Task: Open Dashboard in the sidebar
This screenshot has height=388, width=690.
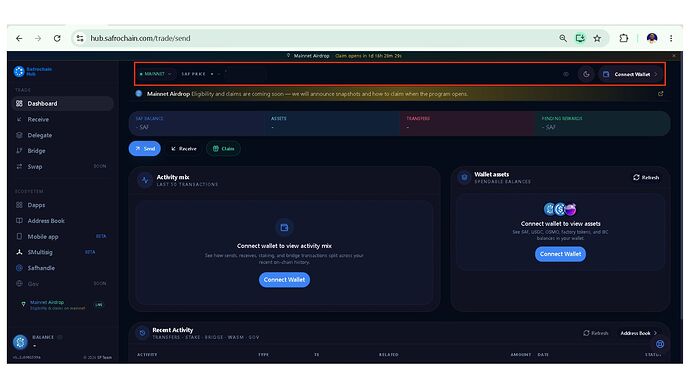Action: tap(62, 103)
